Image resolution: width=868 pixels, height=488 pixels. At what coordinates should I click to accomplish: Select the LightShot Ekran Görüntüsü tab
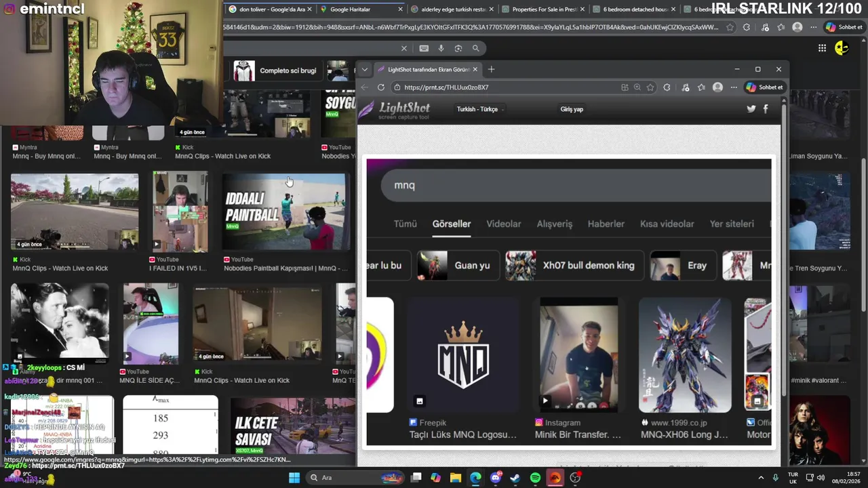pyautogui.click(x=427, y=69)
